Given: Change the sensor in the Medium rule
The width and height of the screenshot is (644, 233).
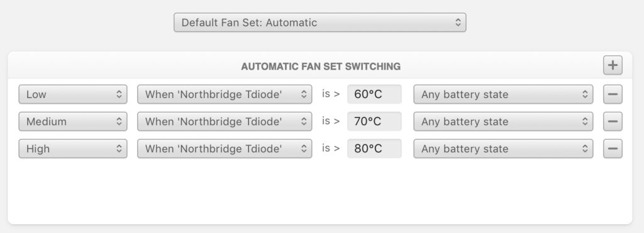Looking at the screenshot, I should click(x=225, y=121).
